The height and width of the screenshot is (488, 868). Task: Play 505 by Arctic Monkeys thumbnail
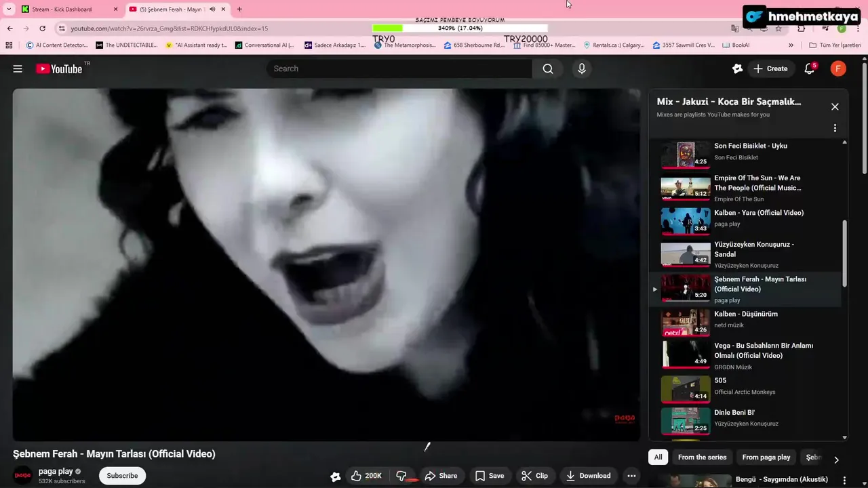pos(686,389)
